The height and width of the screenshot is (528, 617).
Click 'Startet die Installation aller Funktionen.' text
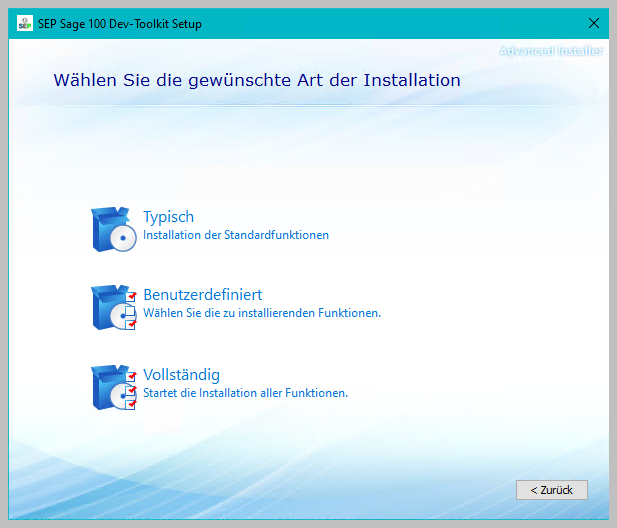(246, 393)
